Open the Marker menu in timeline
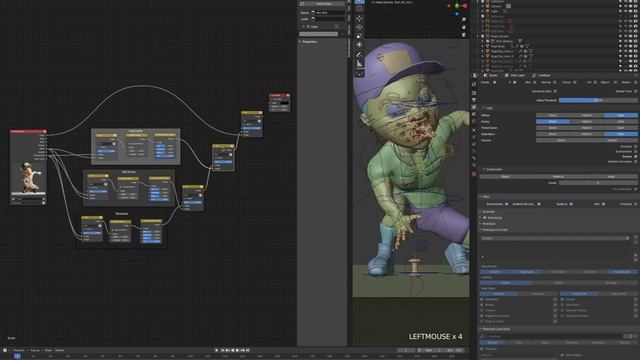Image resolution: width=640 pixels, height=360 pixels. pos(59,350)
